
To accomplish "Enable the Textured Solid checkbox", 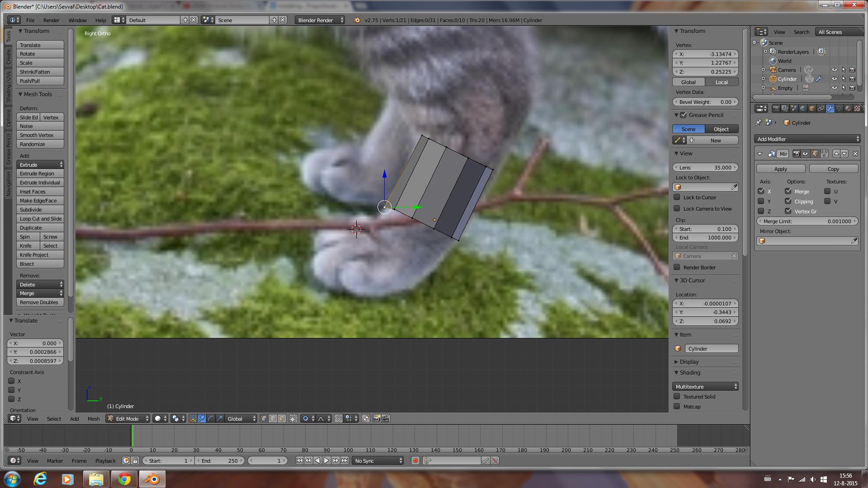I will [x=677, y=396].
